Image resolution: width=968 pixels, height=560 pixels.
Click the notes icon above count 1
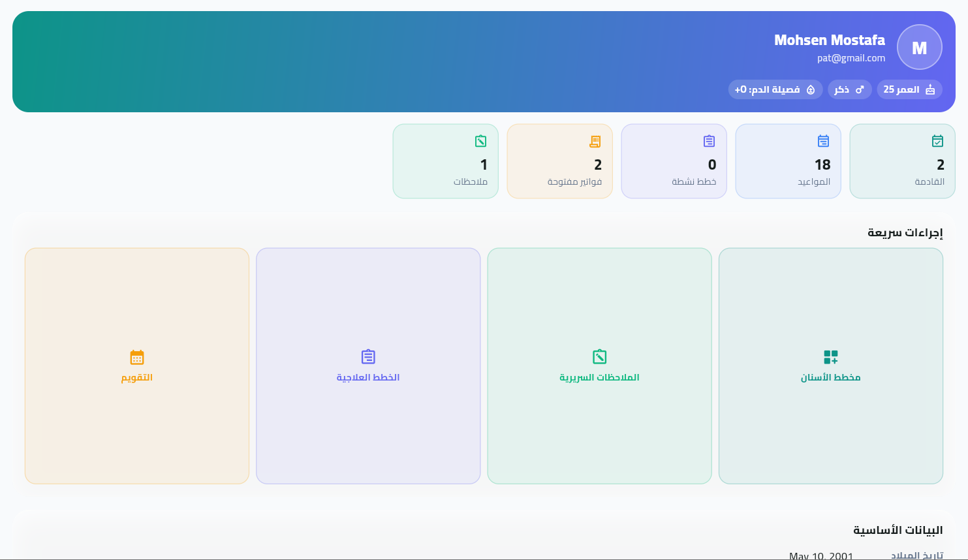pos(480,141)
